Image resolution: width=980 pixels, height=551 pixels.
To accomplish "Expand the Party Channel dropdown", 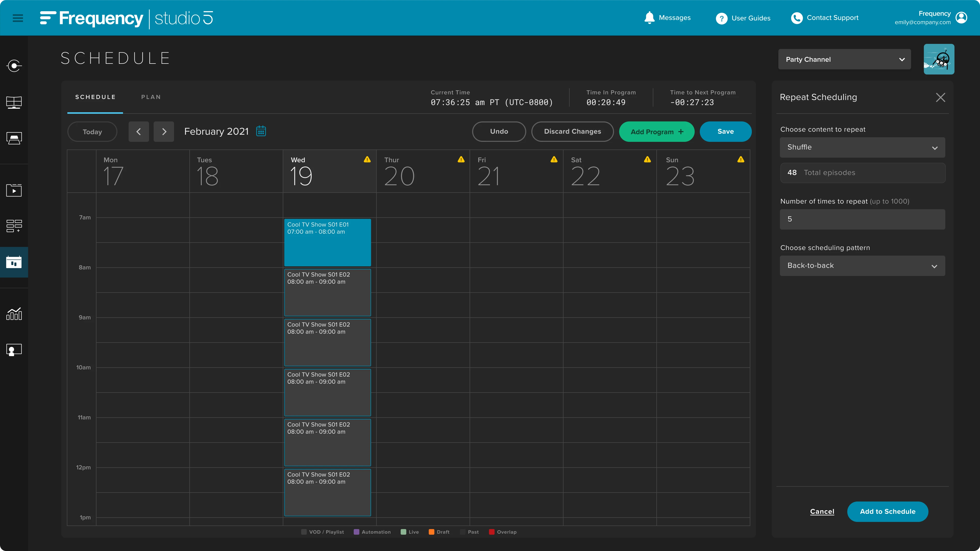I will pos(844,59).
